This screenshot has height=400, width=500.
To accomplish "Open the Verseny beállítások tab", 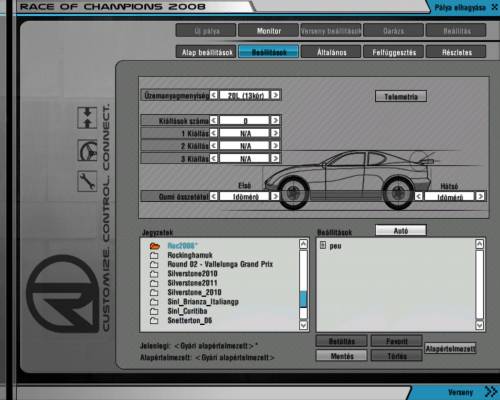I will [331, 31].
